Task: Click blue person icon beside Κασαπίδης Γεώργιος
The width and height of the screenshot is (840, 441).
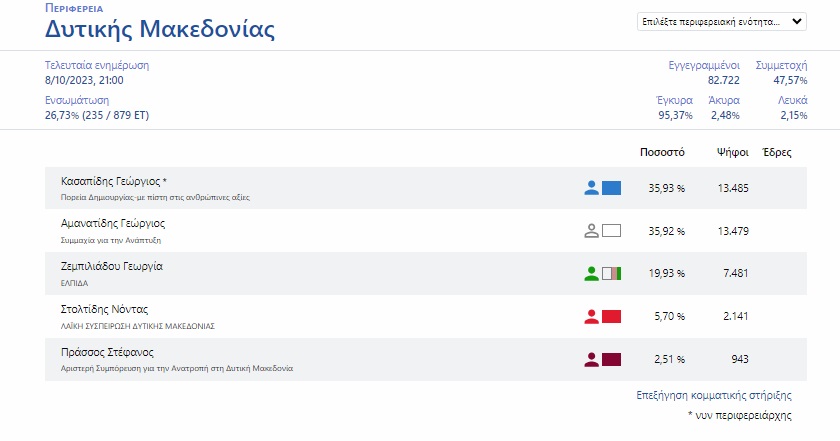Action: point(591,188)
